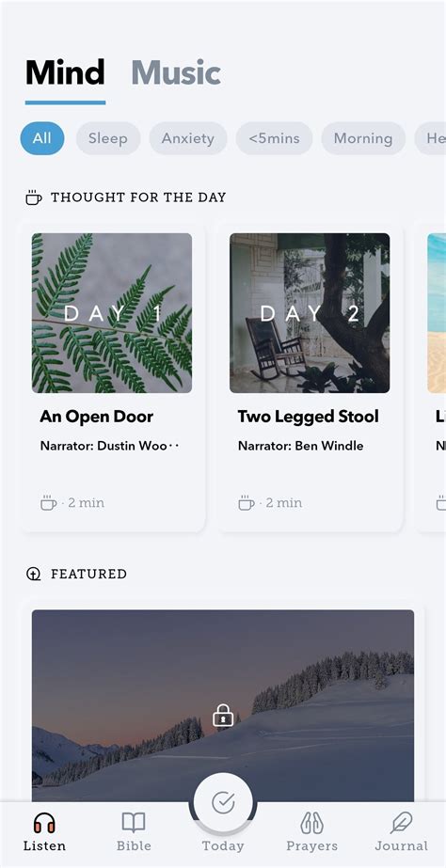Image resolution: width=446 pixels, height=868 pixels.
Task: Tap the lock icon on featured image
Action: pos(223,716)
